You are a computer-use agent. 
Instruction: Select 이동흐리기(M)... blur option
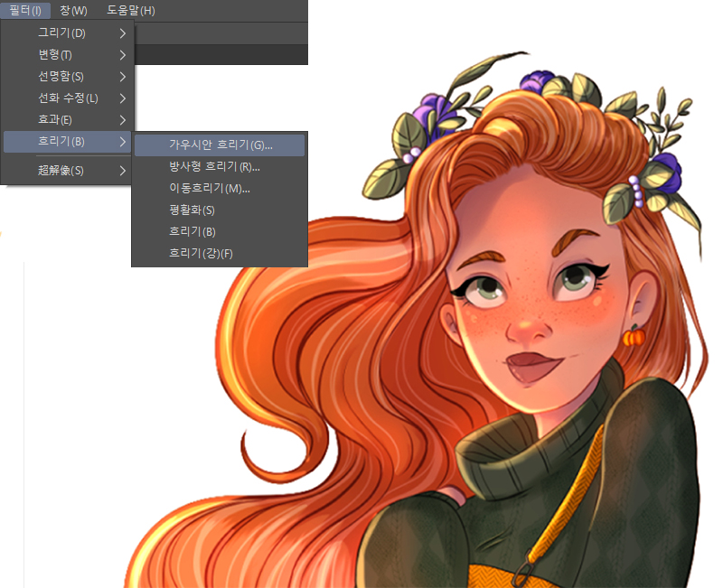209,188
